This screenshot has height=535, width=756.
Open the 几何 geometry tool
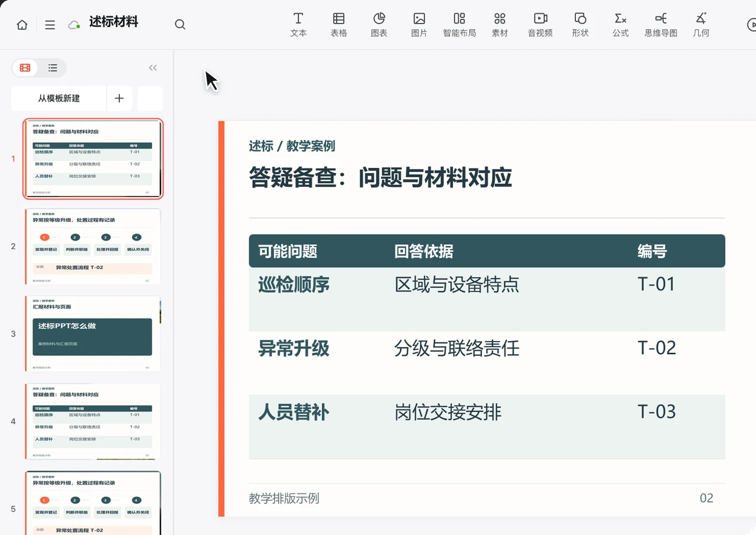tap(701, 25)
